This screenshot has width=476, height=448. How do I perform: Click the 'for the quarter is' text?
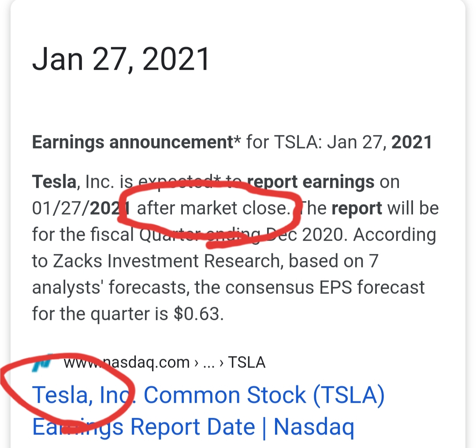[98, 314]
